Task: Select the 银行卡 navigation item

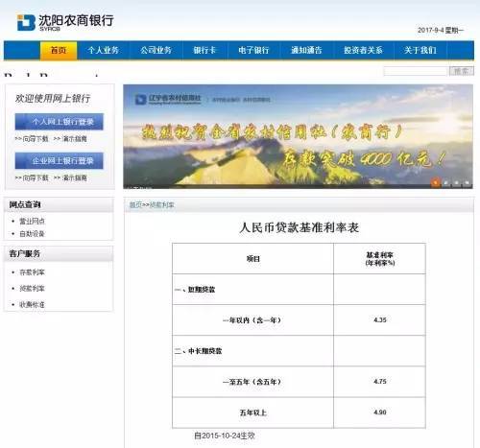Action: pyautogui.click(x=204, y=50)
